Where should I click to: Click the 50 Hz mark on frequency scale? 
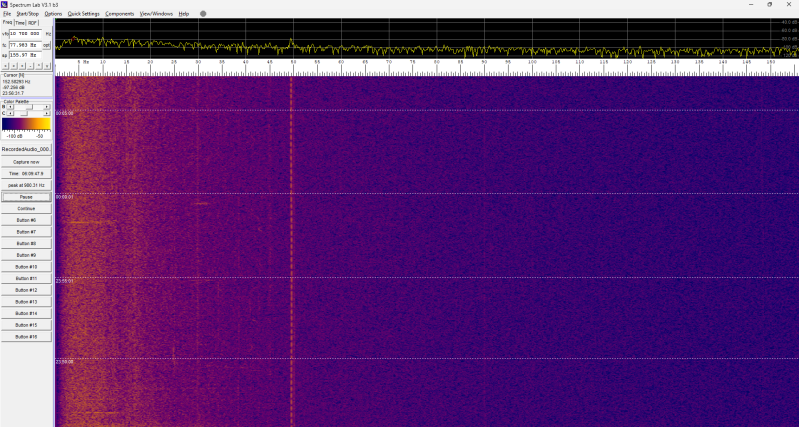293,62
